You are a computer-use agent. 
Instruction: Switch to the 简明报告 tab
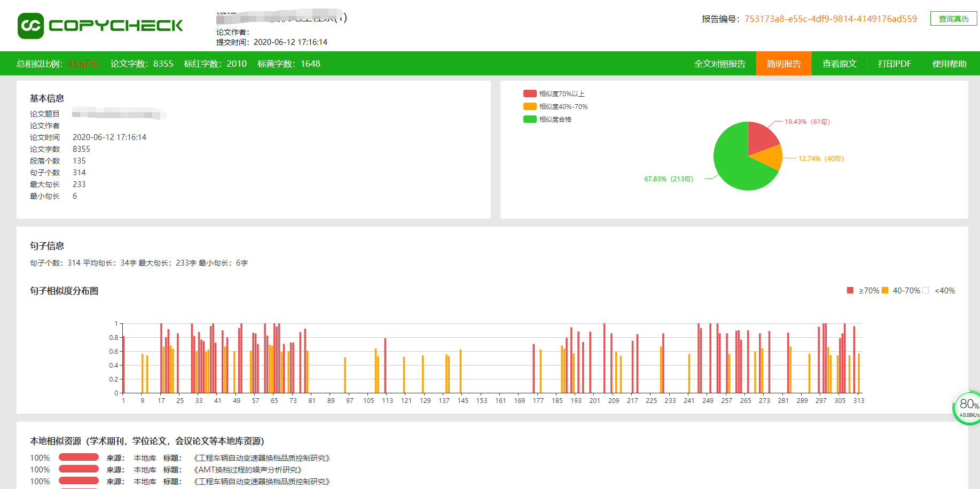[x=783, y=64]
